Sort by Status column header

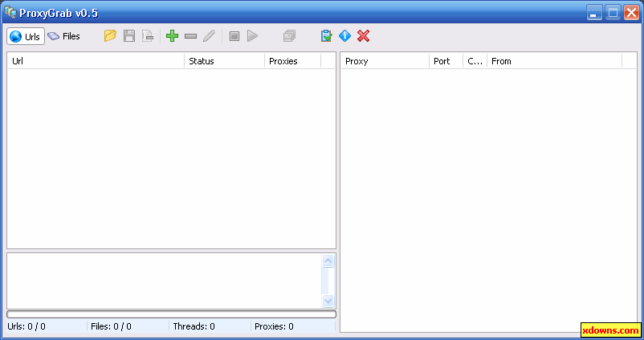[224, 61]
